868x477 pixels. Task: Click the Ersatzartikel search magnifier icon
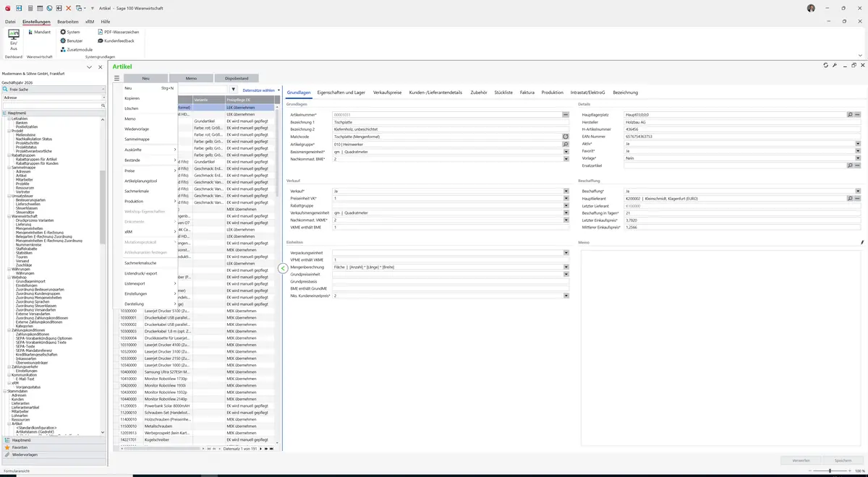pyautogui.click(x=850, y=166)
